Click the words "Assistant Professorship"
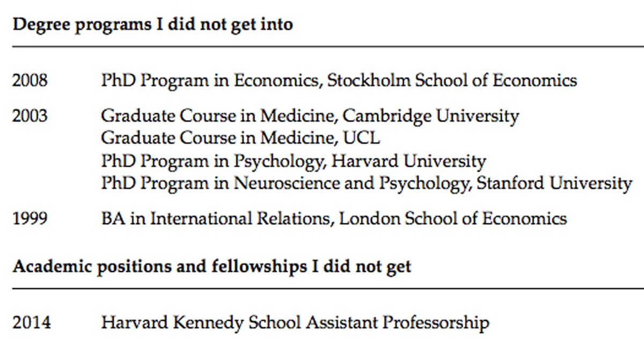The image size is (644, 338). click(397, 322)
